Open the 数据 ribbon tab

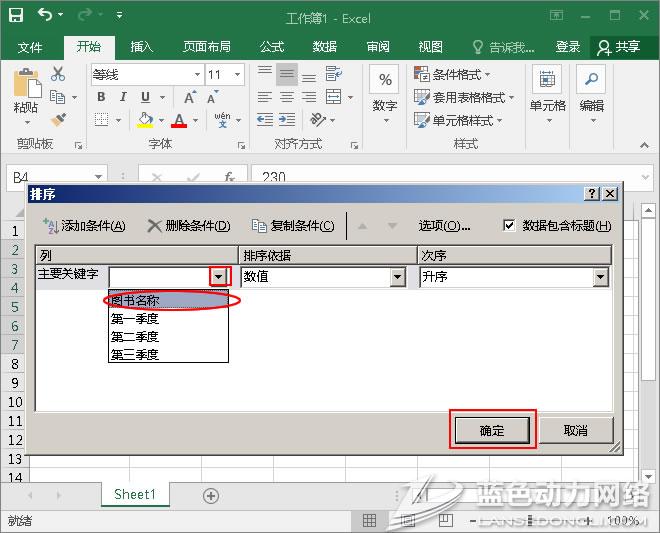coord(324,47)
